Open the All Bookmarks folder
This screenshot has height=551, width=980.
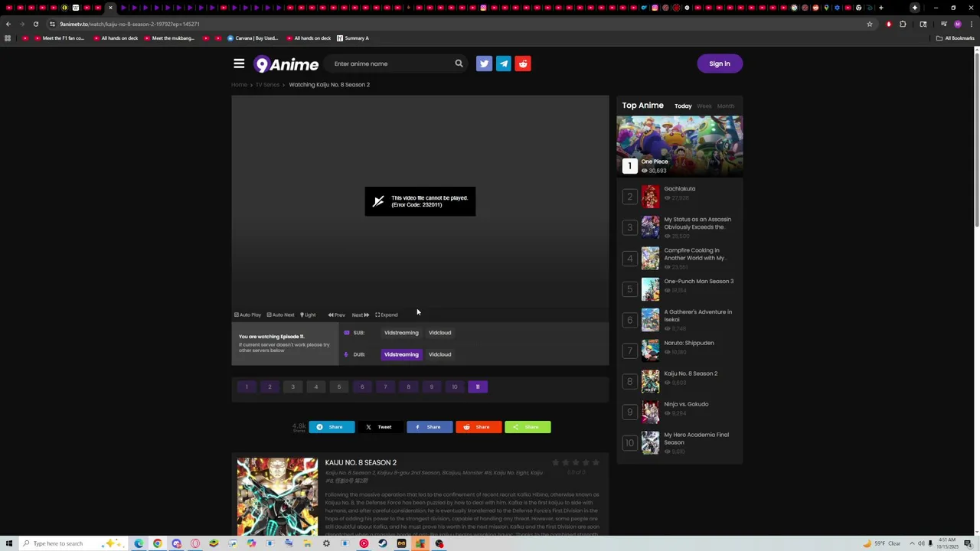(x=955, y=38)
